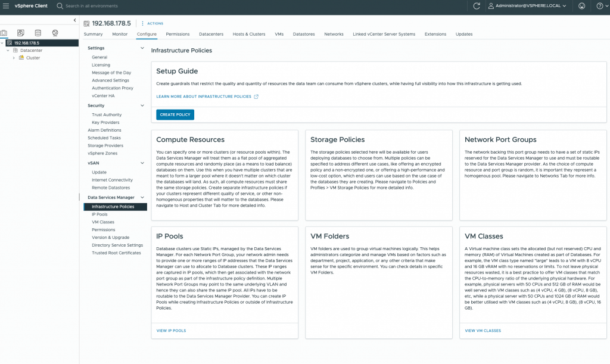Click the Create Policy button
The width and height of the screenshot is (610, 364).
click(175, 115)
